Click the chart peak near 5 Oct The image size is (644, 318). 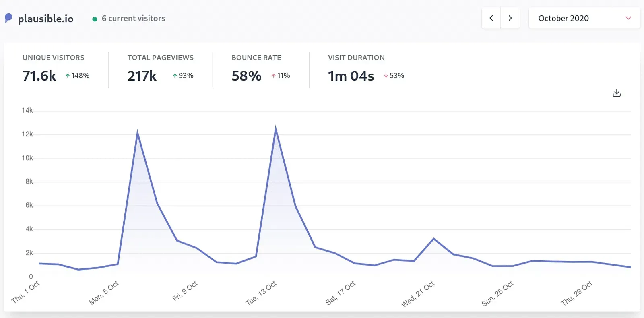[x=137, y=132]
